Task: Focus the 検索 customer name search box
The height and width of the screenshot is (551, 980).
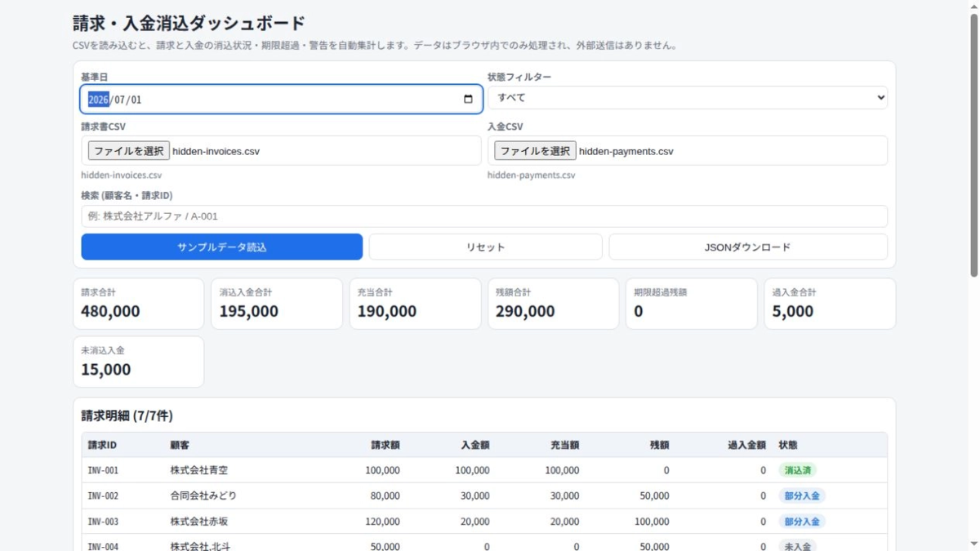Action: coord(484,216)
